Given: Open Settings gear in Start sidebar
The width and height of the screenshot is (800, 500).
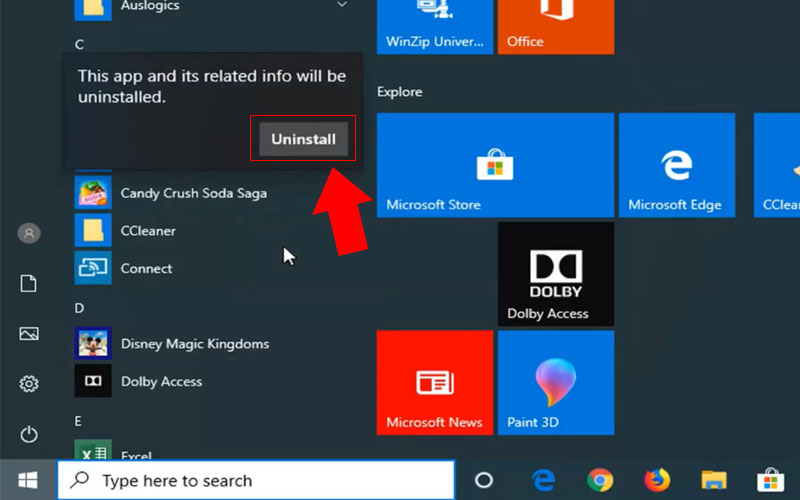Looking at the screenshot, I should click(x=29, y=384).
